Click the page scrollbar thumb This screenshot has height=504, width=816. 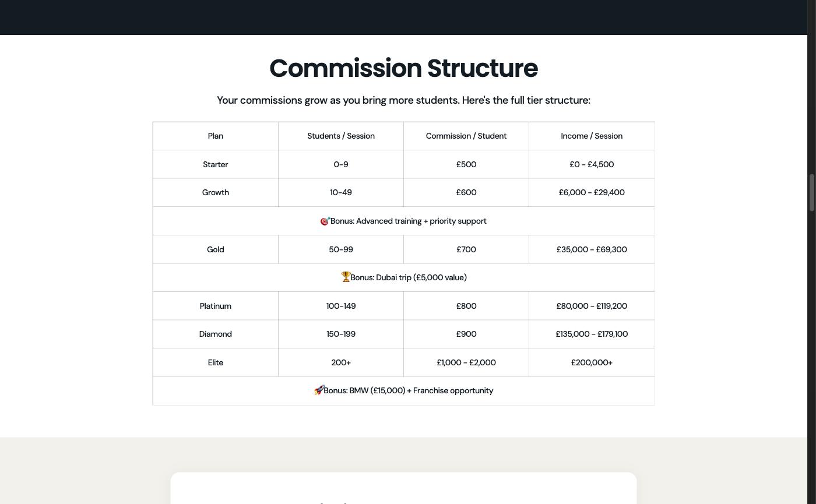[x=811, y=192]
